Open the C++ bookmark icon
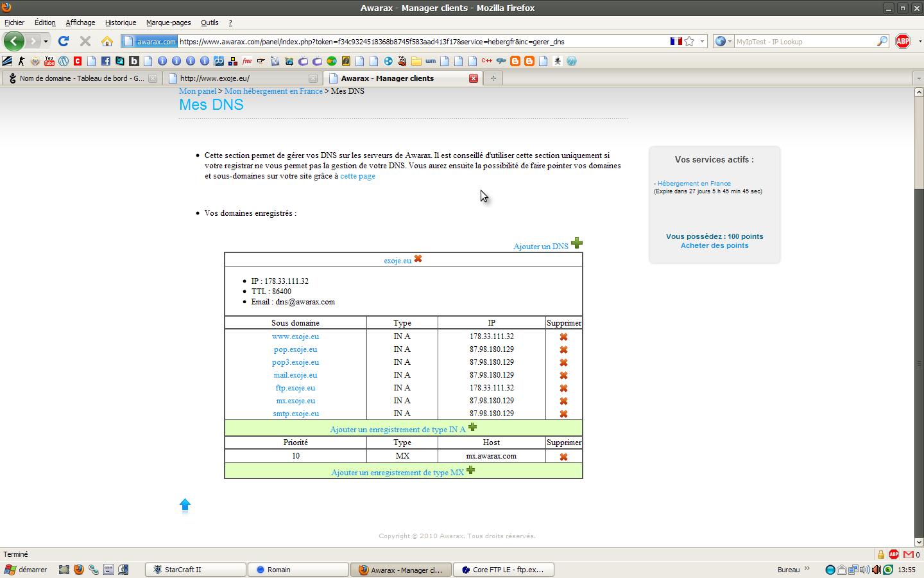 click(486, 61)
